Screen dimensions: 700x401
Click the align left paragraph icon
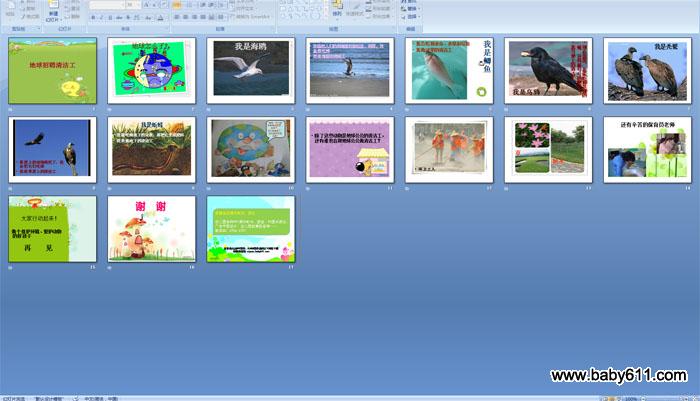177,17
